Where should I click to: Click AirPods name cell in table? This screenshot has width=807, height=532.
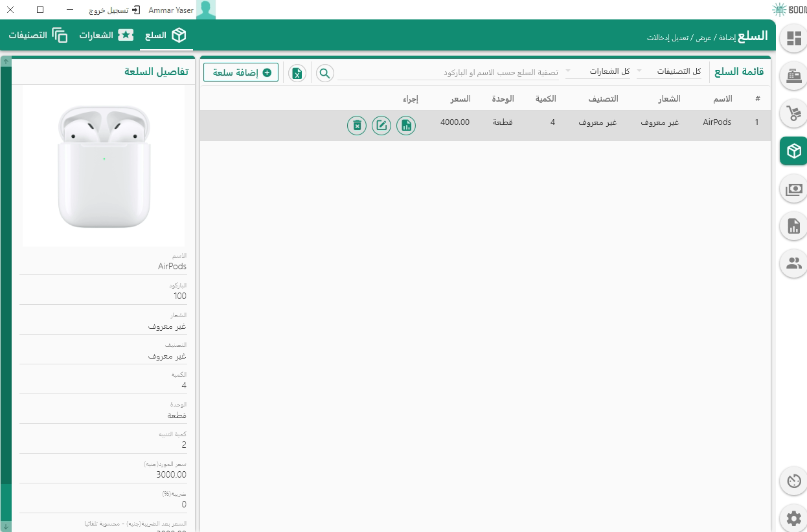coord(717,122)
